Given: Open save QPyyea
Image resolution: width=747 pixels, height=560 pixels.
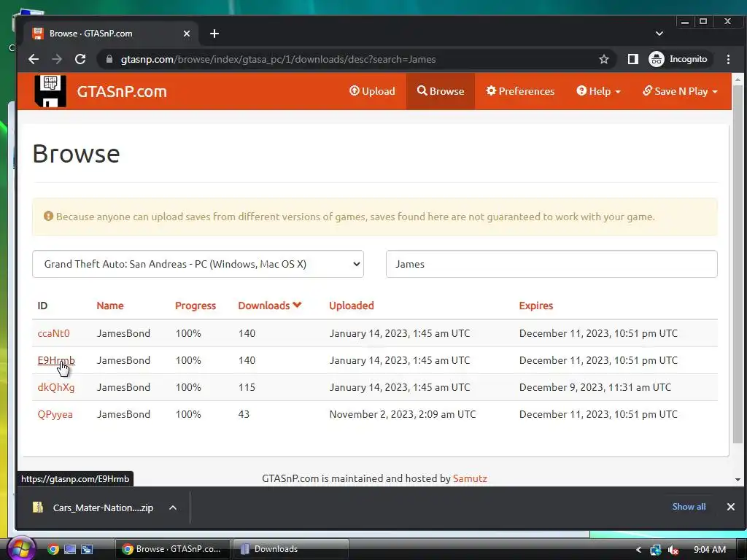Looking at the screenshot, I should point(55,414).
